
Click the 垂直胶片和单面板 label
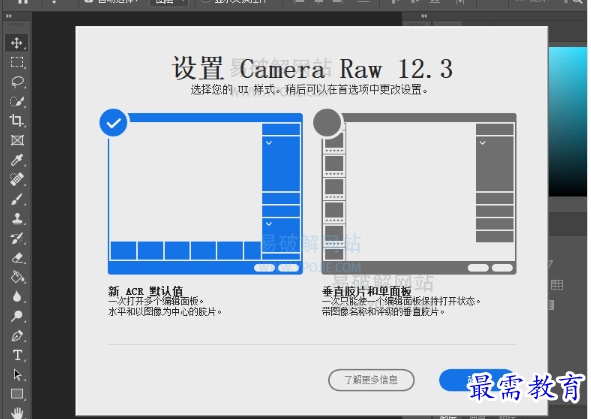click(366, 292)
